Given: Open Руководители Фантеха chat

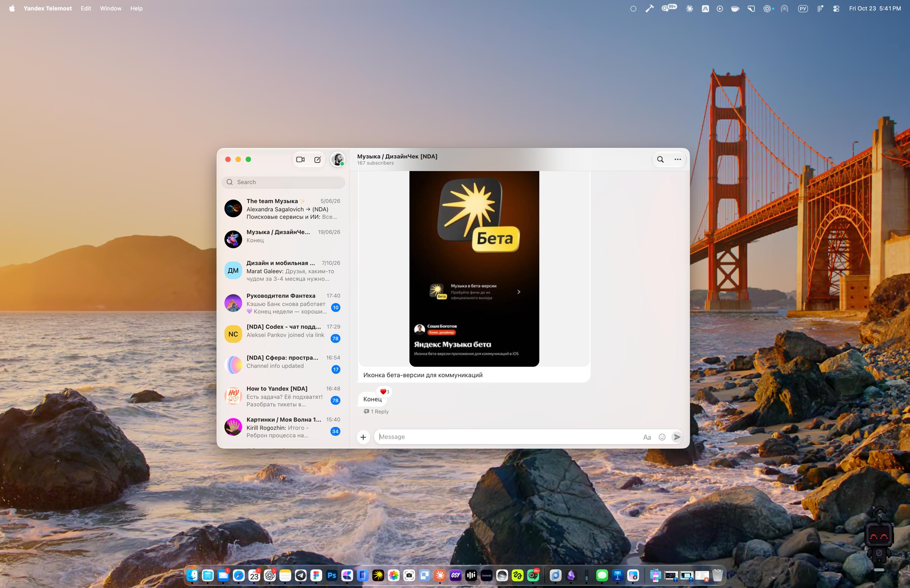Looking at the screenshot, I should [283, 303].
